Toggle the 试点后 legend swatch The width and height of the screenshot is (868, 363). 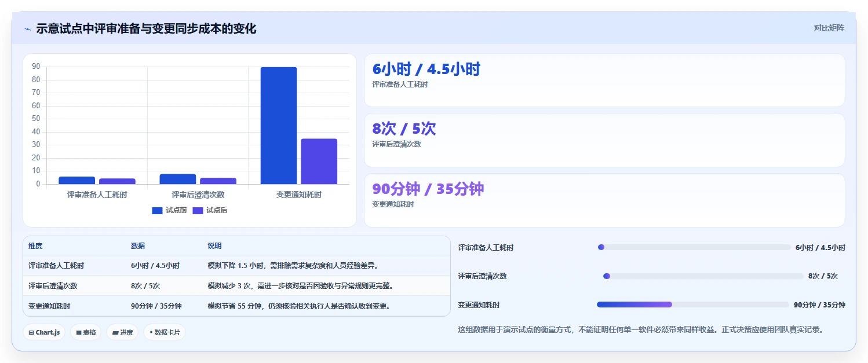(198, 210)
